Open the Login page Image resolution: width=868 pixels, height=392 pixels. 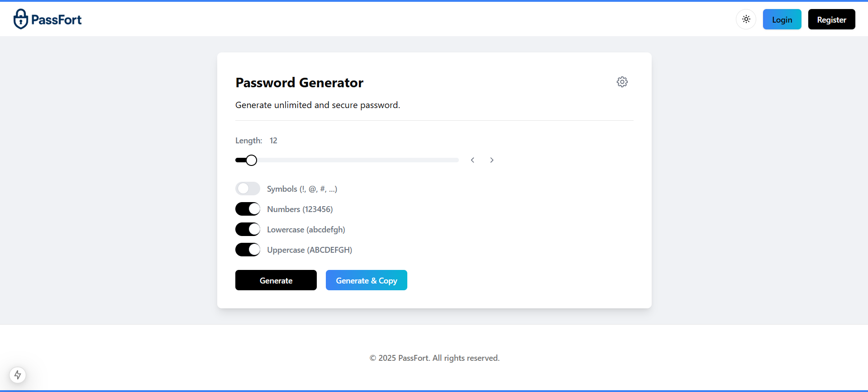782,19
